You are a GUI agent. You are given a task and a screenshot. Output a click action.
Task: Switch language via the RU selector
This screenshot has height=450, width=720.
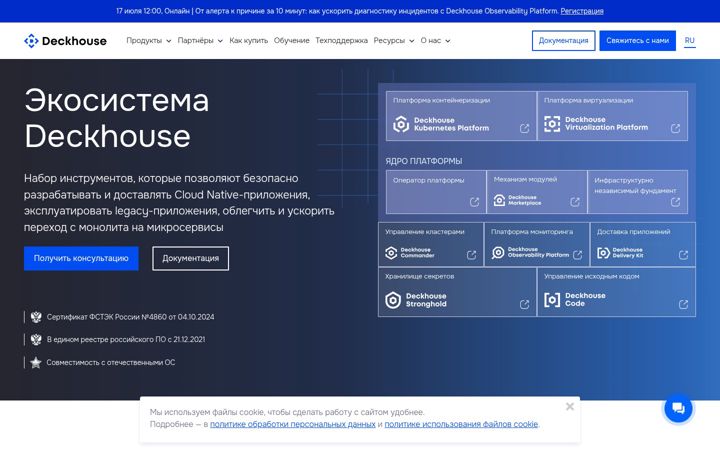tap(689, 40)
